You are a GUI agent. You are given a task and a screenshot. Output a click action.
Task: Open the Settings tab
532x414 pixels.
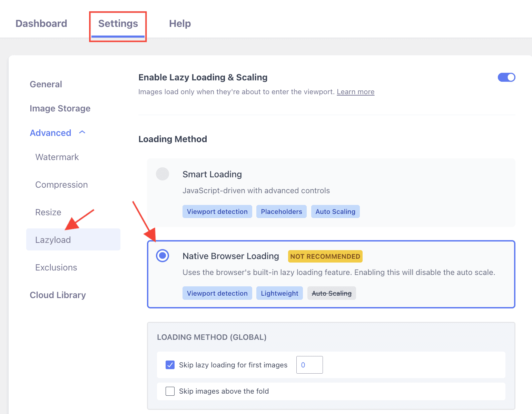point(118,23)
